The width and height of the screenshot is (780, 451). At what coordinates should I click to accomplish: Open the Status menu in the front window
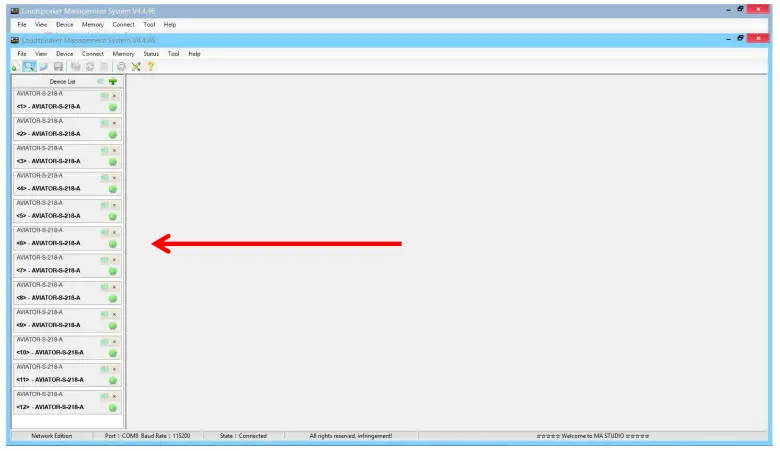151,54
